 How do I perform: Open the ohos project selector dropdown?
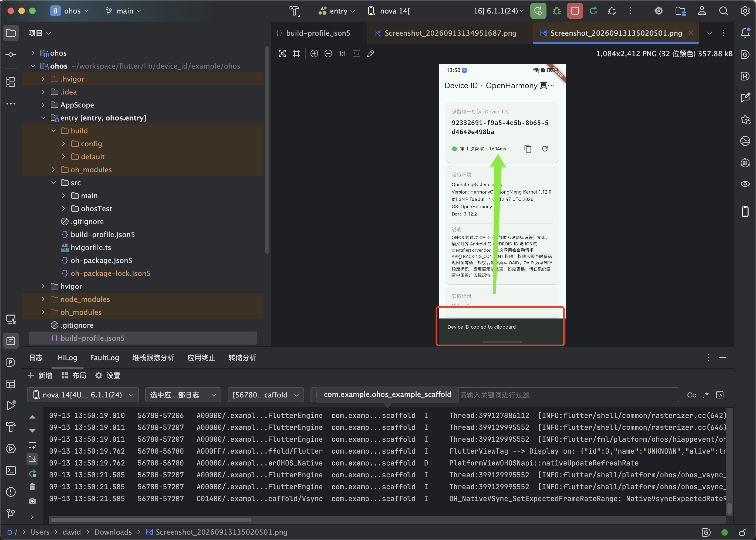pyautogui.click(x=69, y=11)
